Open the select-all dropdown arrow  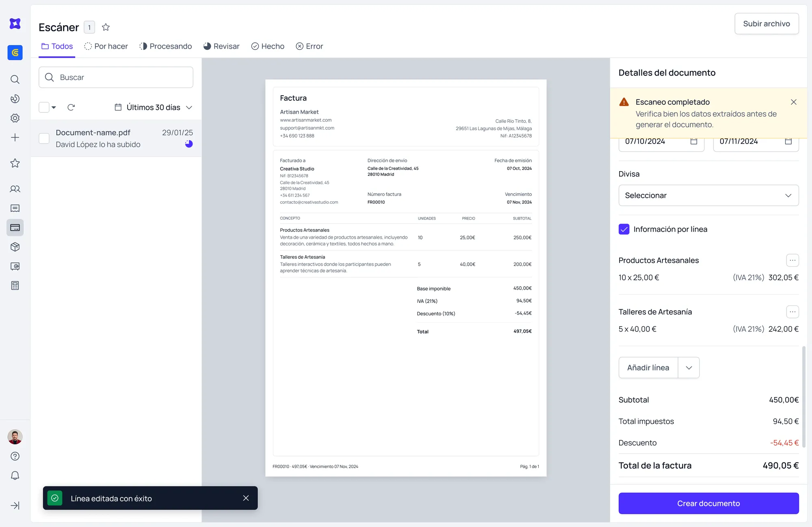[x=54, y=108]
